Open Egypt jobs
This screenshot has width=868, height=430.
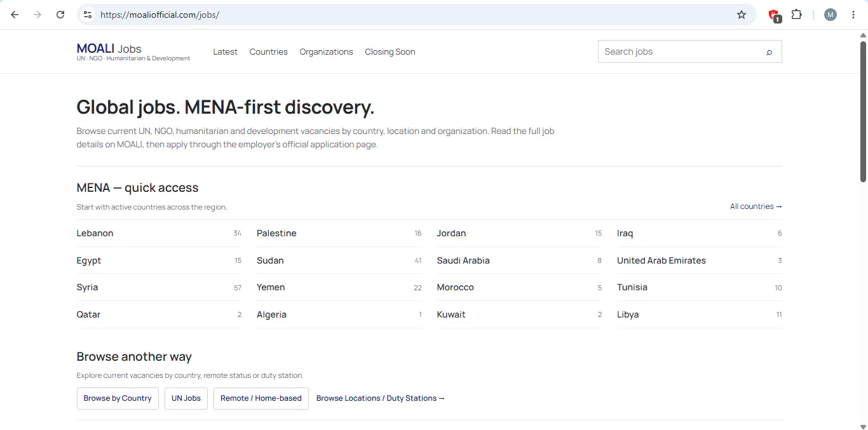click(159, 260)
